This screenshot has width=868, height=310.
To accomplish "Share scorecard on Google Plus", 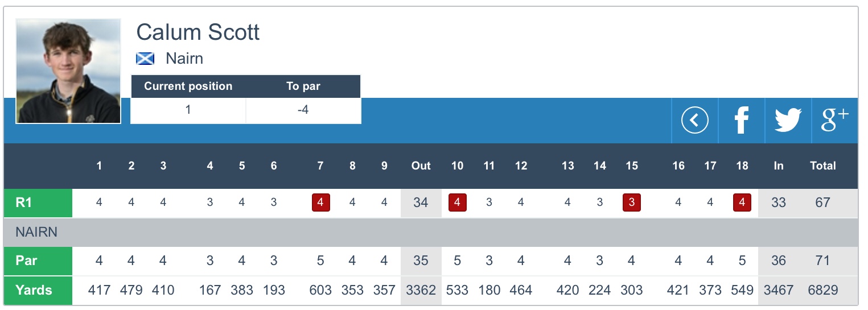I will pyautogui.click(x=834, y=119).
